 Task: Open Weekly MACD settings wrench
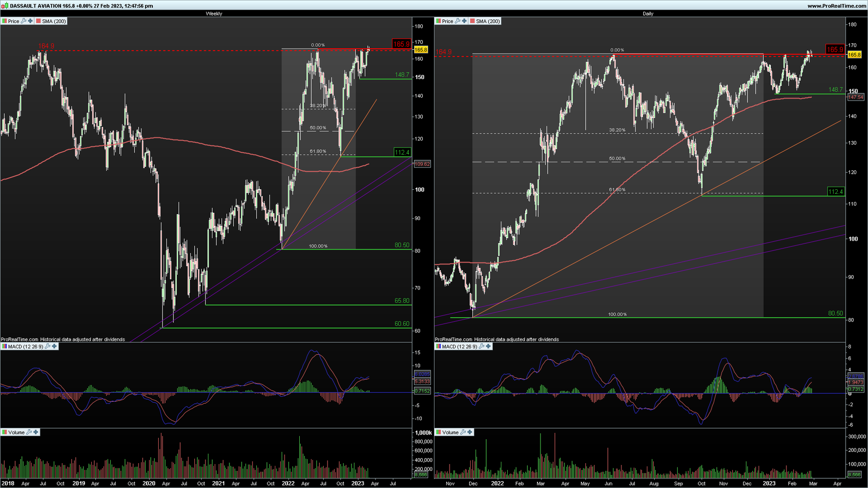47,346
